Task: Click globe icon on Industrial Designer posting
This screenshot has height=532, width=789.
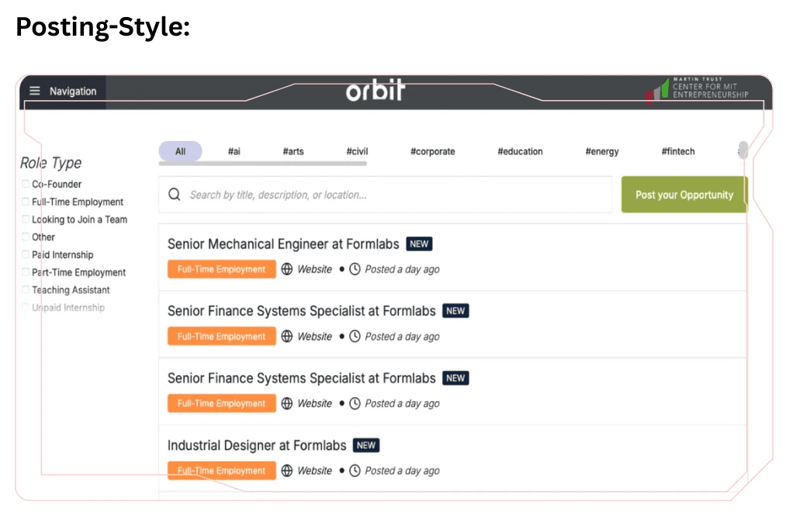Action: click(x=287, y=471)
